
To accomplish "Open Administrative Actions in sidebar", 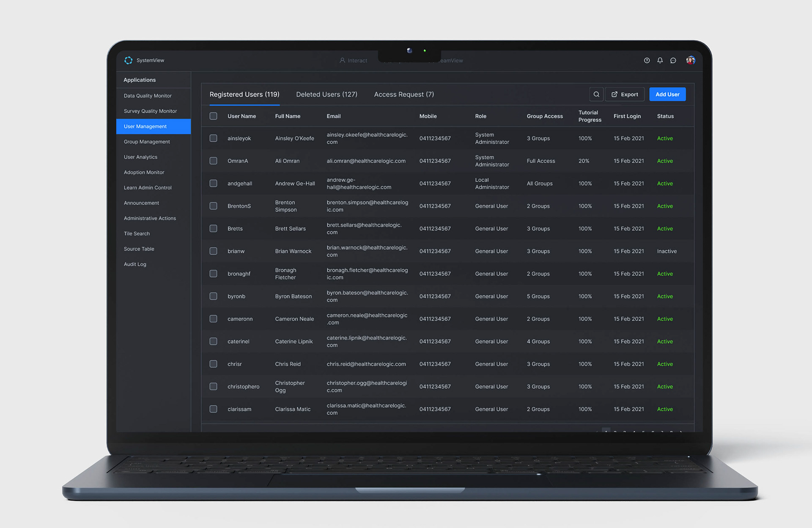I will (x=154, y=218).
